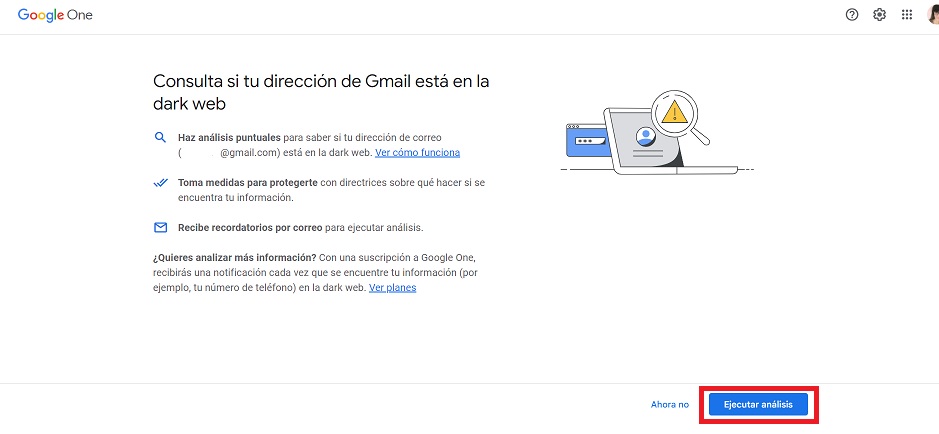Click the text Toma medidas para protegerte
939x434 pixels.
coord(248,183)
